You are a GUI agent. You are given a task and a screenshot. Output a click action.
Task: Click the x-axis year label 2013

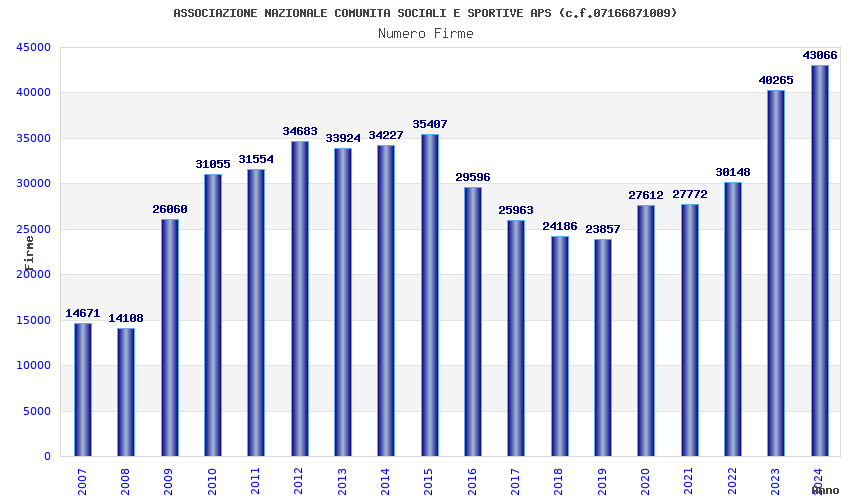[342, 482]
